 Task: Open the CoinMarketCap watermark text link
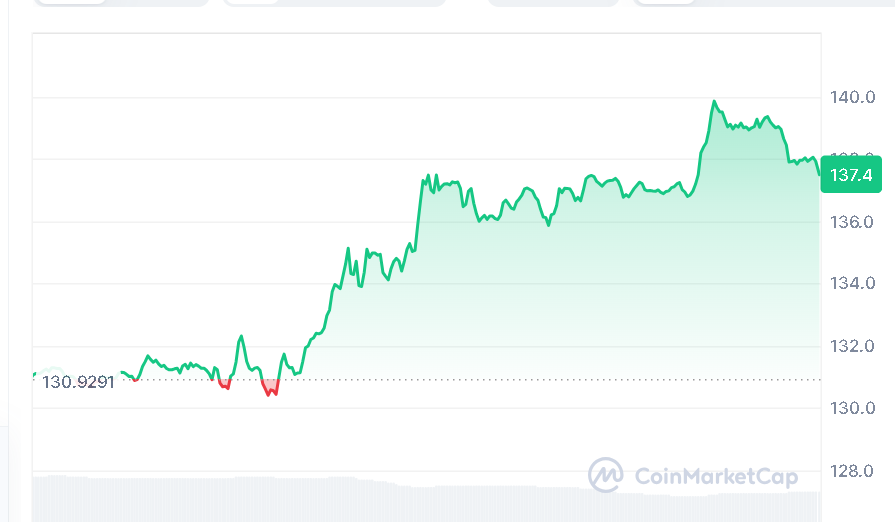click(716, 477)
